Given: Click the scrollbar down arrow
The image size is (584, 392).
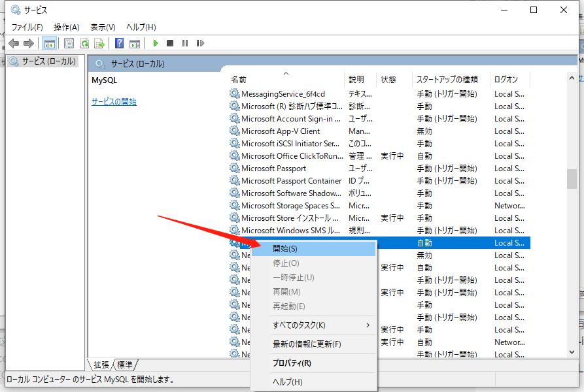Looking at the screenshot, I should tap(572, 352).
